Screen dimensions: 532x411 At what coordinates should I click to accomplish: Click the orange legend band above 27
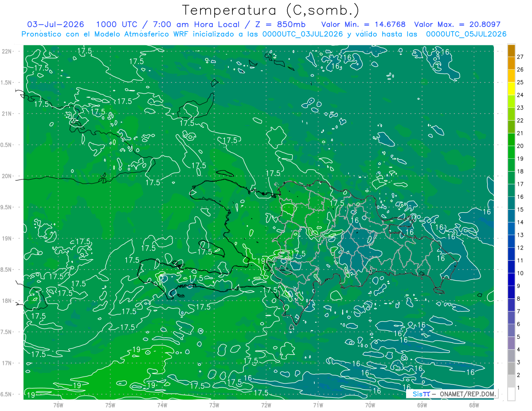pos(511,51)
